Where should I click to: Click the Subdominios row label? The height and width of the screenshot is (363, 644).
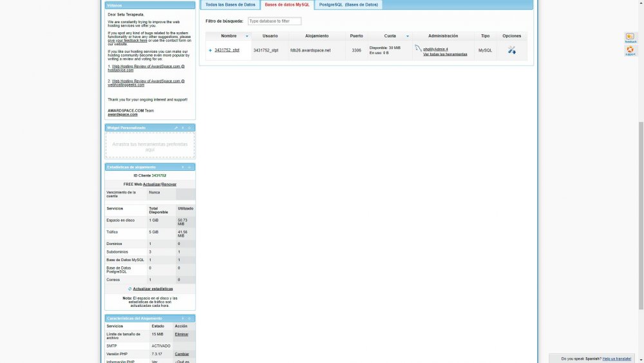click(117, 251)
